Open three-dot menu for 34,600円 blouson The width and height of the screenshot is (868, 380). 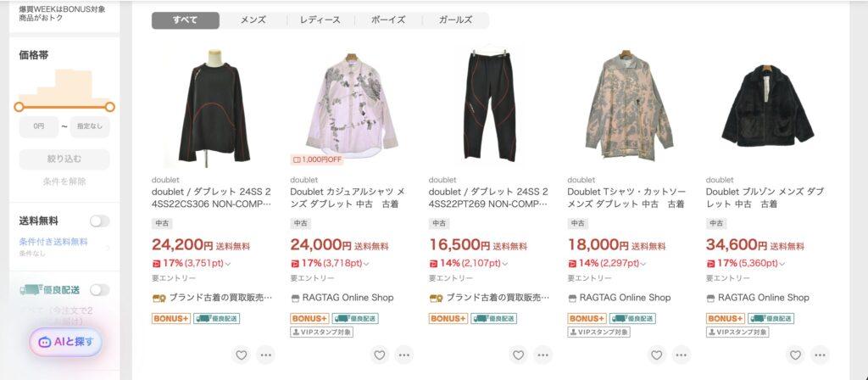tap(820, 355)
